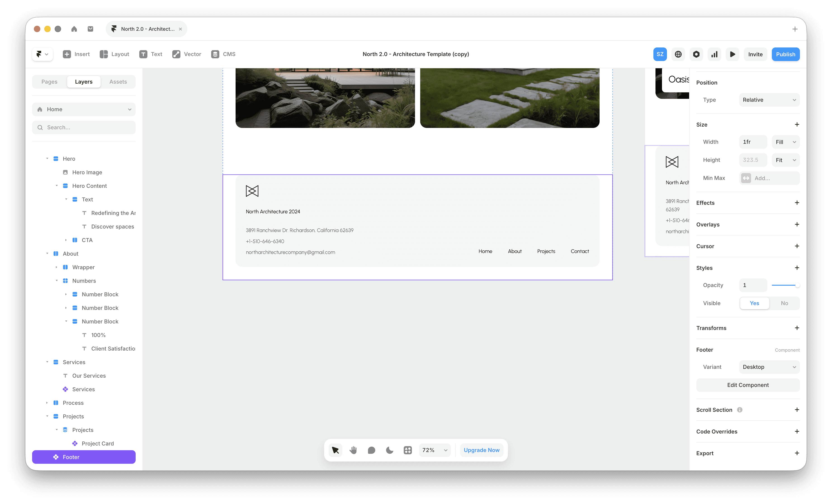Image resolution: width=832 pixels, height=504 pixels.
Task: Click the layers Search field
Action: [84, 127]
